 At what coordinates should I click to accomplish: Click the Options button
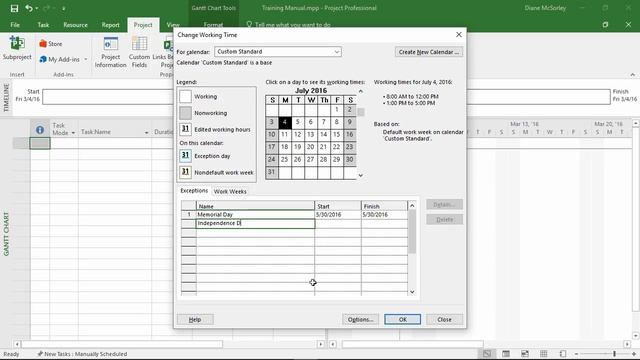point(360,320)
